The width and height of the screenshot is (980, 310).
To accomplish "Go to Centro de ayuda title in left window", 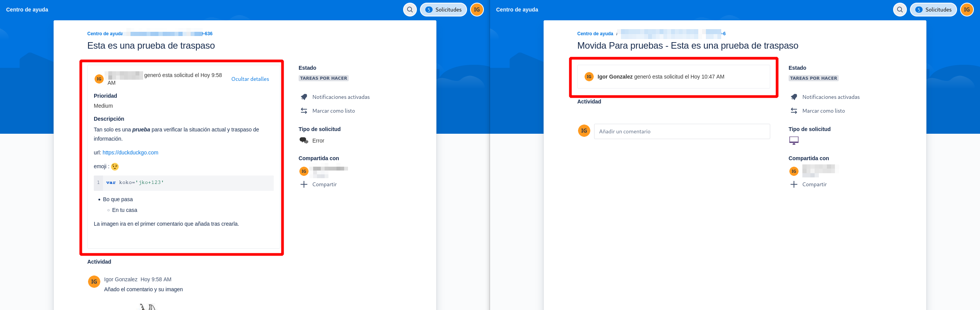I will [x=27, y=10].
